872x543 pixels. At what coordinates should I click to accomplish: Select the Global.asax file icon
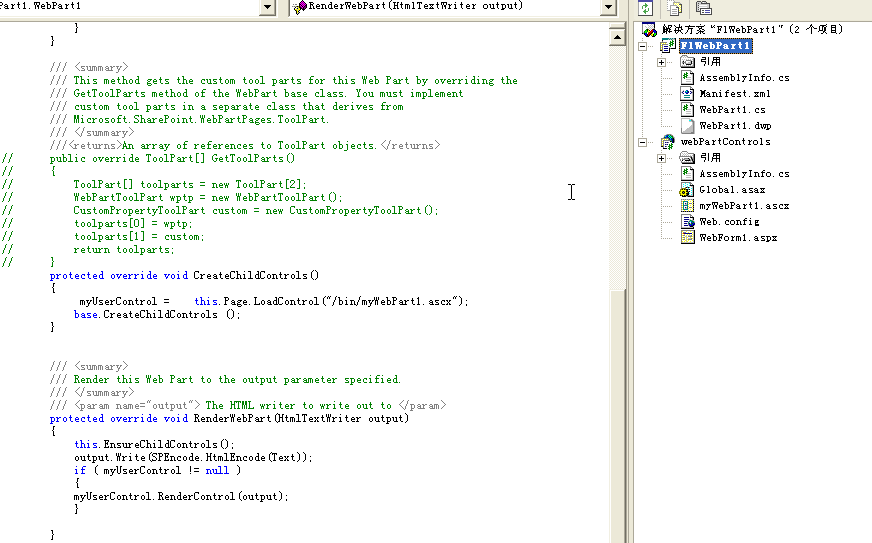point(687,190)
